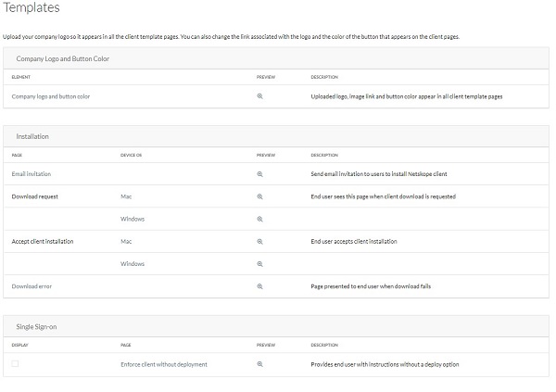
Task: Preview Accept client installation page for Mac
Action: click(260, 241)
